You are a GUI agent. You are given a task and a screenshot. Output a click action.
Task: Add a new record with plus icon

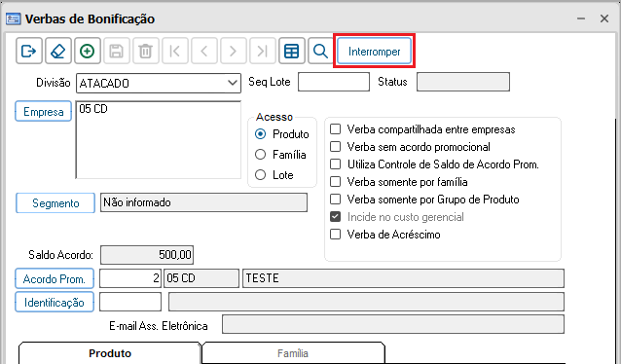[88, 51]
